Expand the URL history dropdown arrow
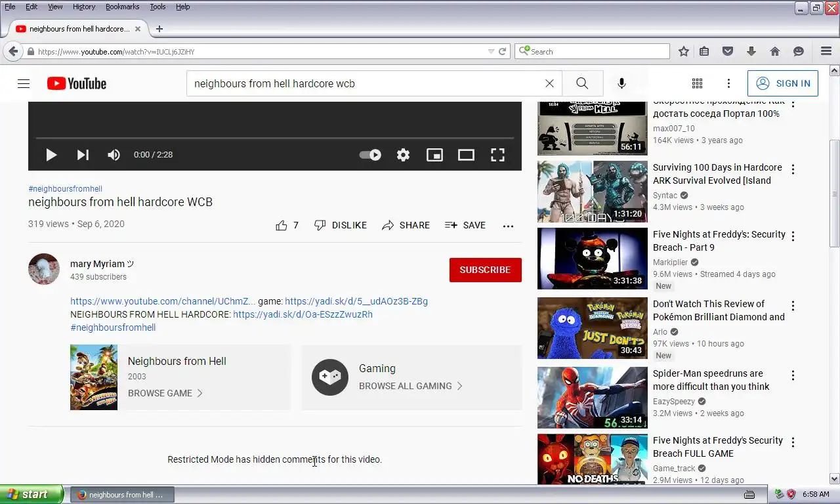 coord(491,51)
